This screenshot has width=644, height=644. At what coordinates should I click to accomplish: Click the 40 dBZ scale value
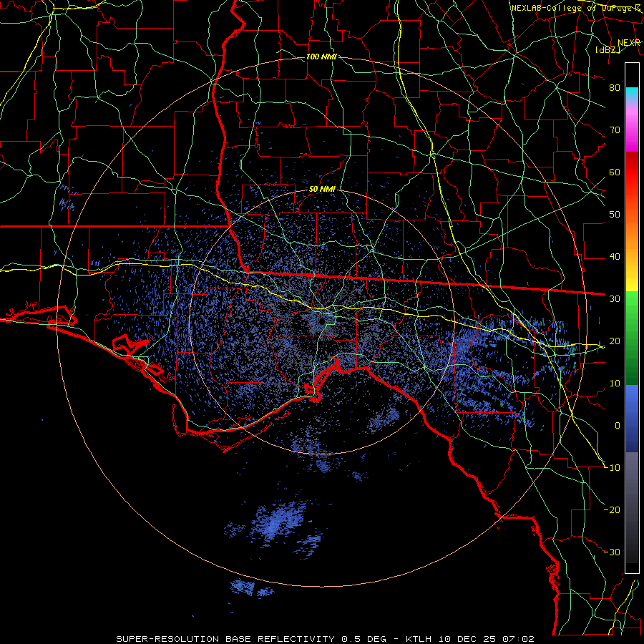click(x=615, y=257)
